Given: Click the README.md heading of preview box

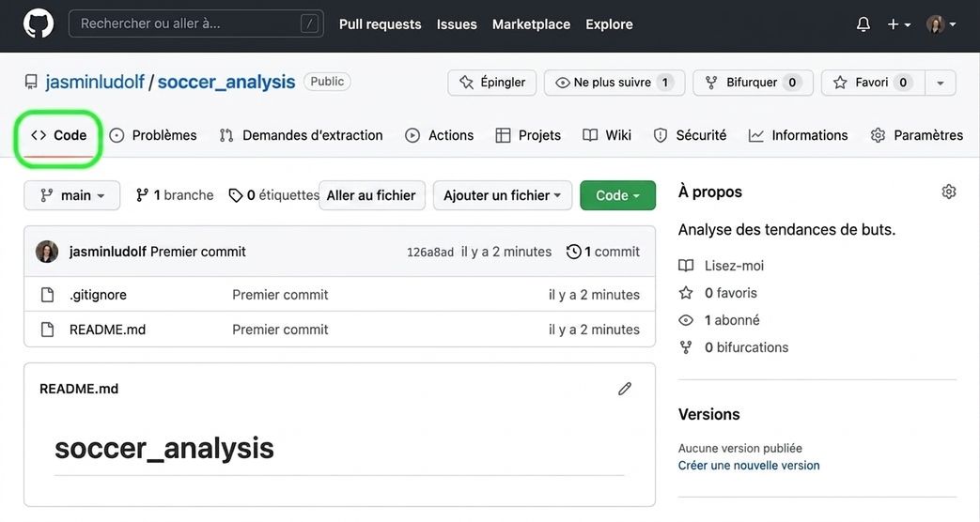Looking at the screenshot, I should point(79,389).
